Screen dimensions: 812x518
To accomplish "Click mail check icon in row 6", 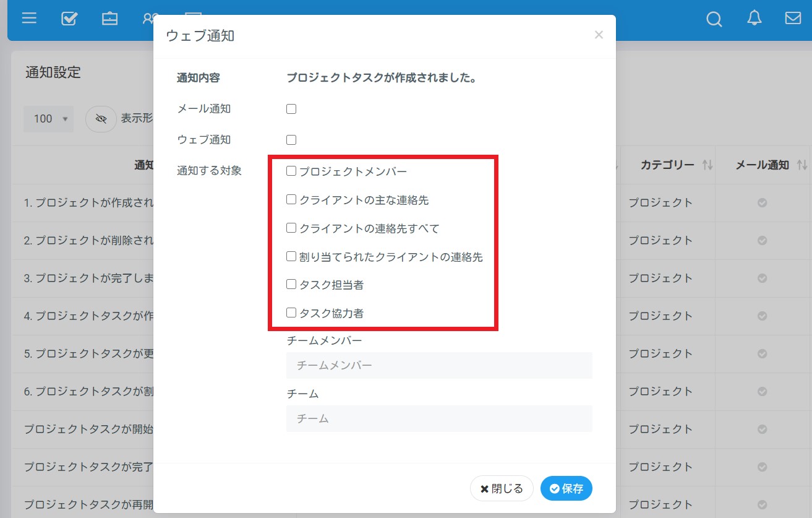I will coord(763,391).
